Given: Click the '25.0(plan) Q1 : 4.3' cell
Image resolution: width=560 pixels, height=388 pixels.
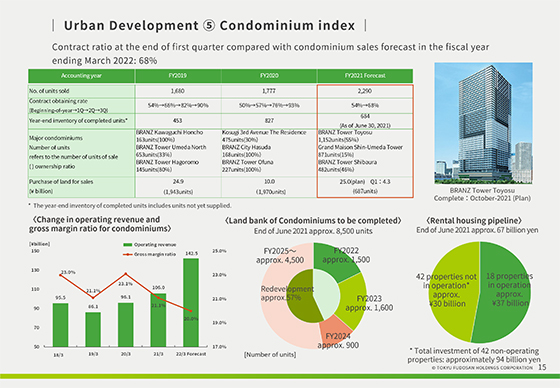Looking at the screenshot, I should [365, 182].
